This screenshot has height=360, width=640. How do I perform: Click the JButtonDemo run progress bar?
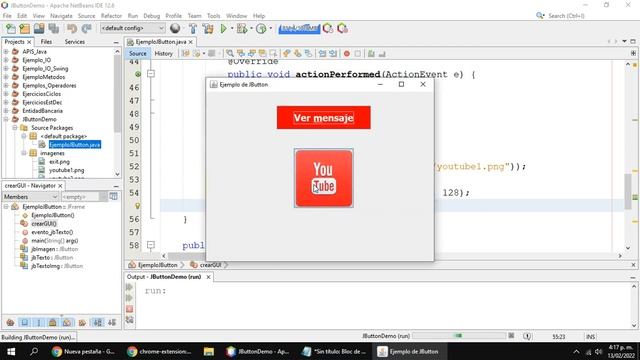click(x=458, y=336)
